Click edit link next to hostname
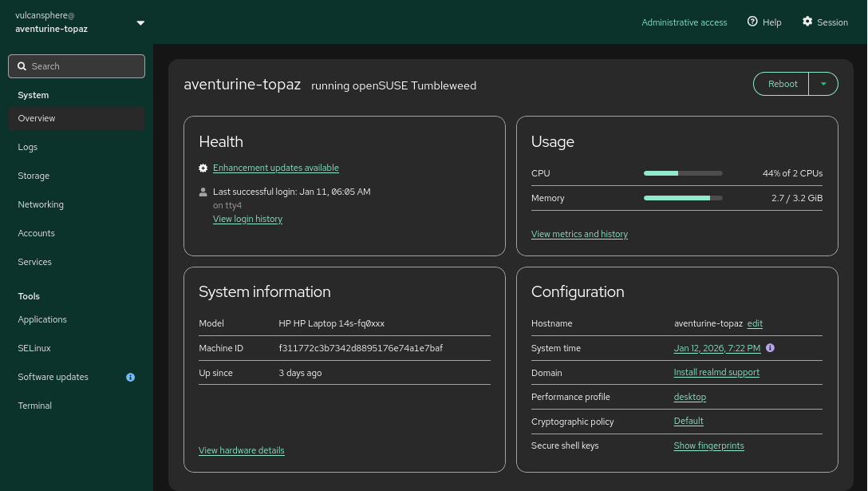 [x=755, y=323]
